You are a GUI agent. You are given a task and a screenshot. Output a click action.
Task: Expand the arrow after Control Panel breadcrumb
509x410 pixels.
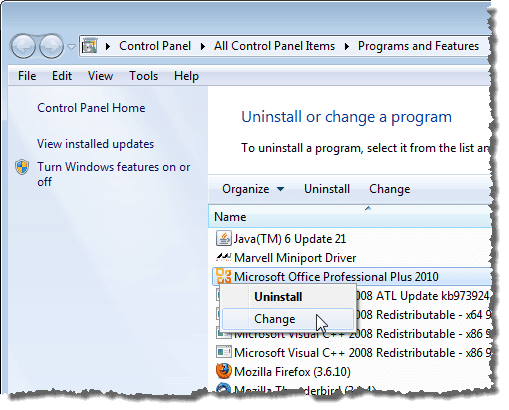[x=202, y=46]
